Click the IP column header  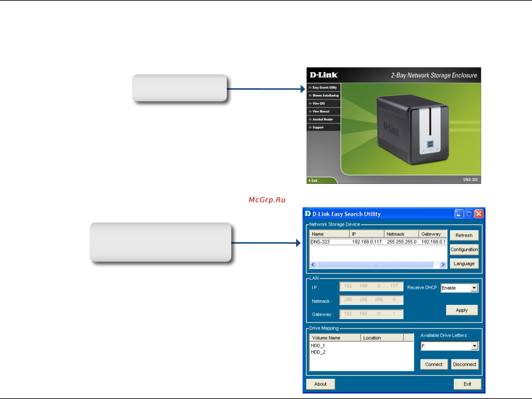pos(367,234)
